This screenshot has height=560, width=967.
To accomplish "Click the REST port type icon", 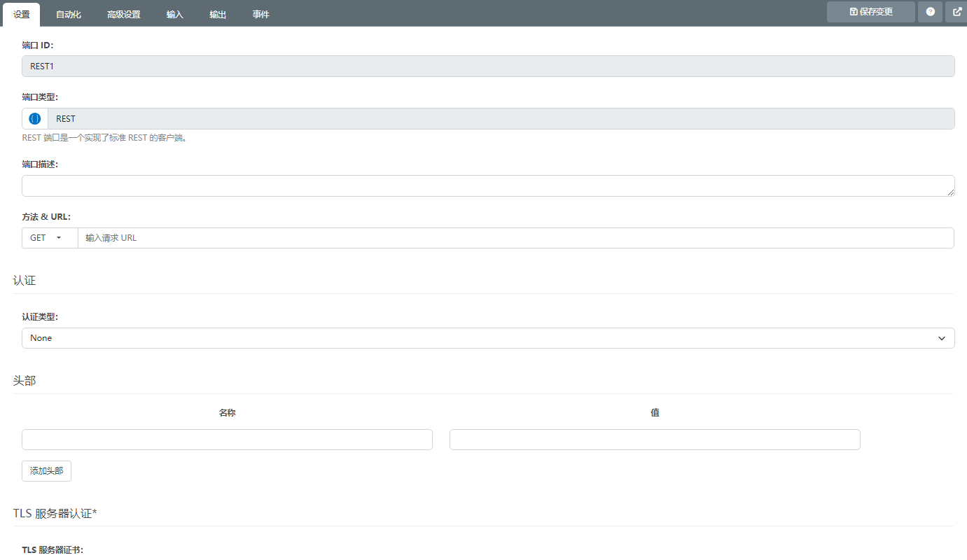I will click(35, 119).
